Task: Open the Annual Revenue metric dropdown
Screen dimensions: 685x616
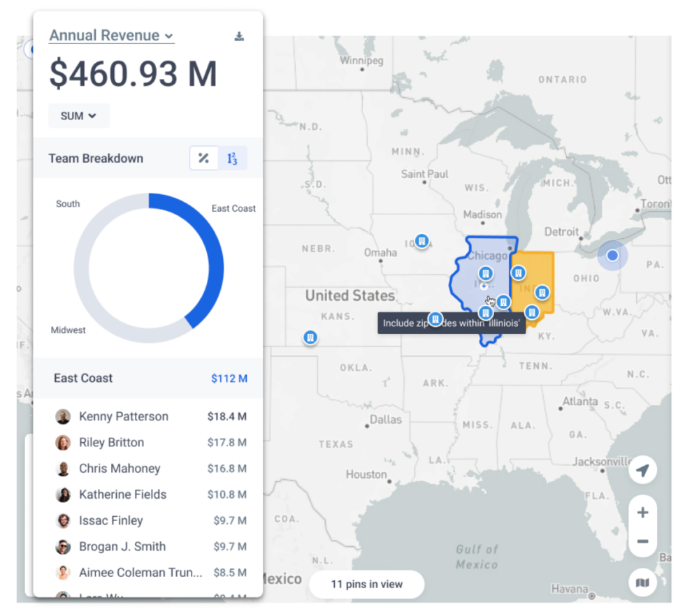Action: [110, 36]
